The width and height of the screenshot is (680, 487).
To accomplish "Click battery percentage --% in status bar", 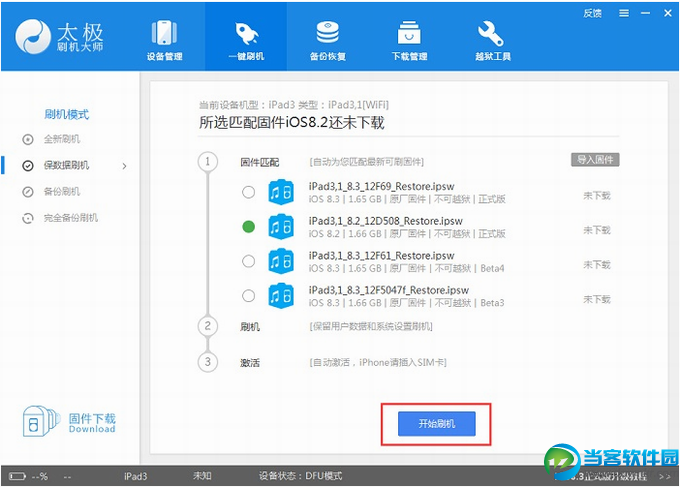I will 39,477.
